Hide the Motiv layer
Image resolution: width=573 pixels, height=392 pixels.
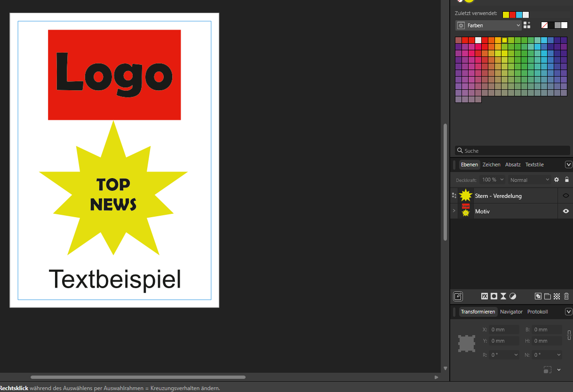[x=566, y=212]
